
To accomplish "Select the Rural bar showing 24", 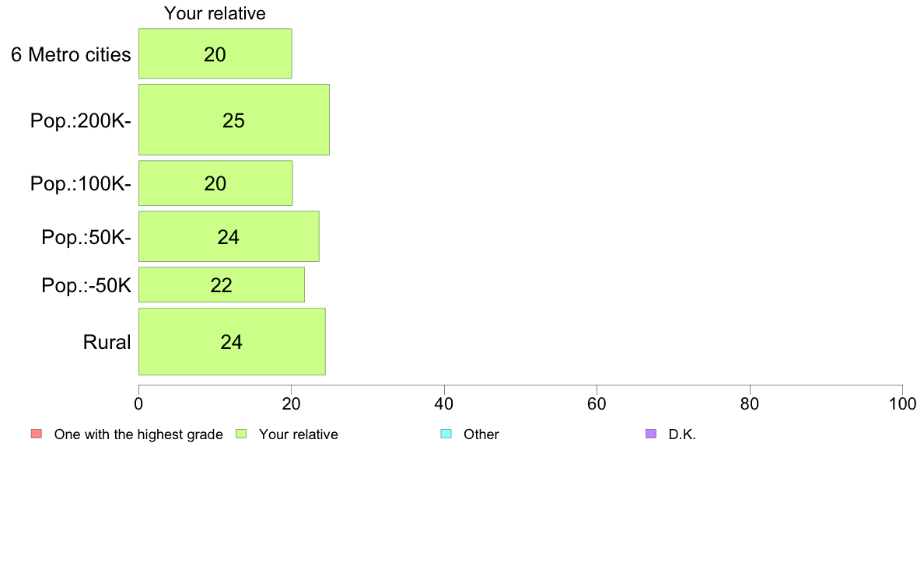I will pyautogui.click(x=233, y=341).
